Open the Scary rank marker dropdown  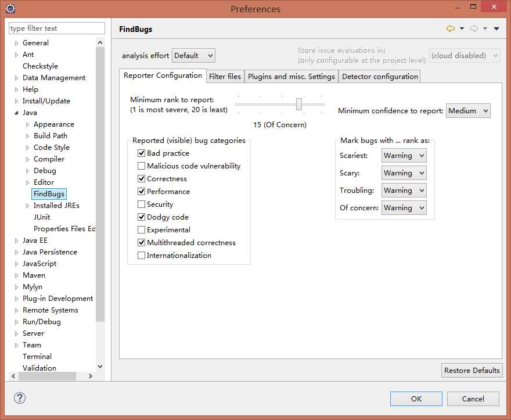[404, 173]
